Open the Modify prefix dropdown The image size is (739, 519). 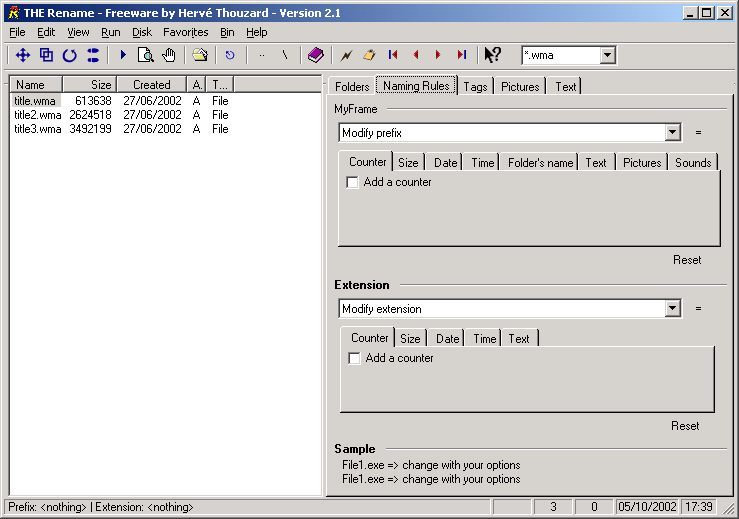coord(673,132)
